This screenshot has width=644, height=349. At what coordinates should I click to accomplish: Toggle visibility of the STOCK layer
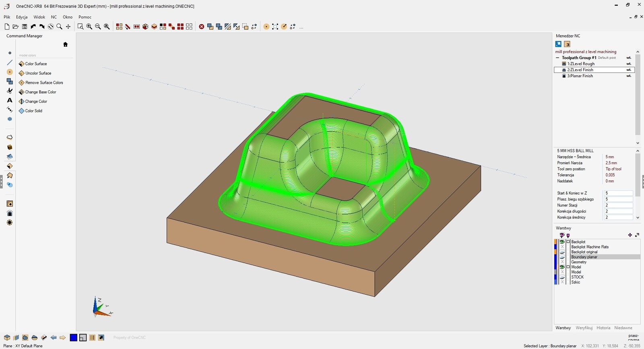[x=562, y=277]
